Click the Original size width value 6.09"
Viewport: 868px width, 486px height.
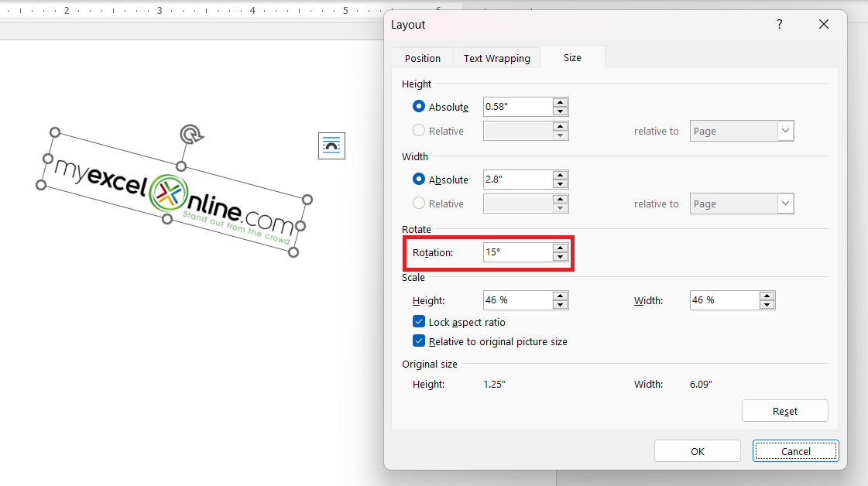701,384
